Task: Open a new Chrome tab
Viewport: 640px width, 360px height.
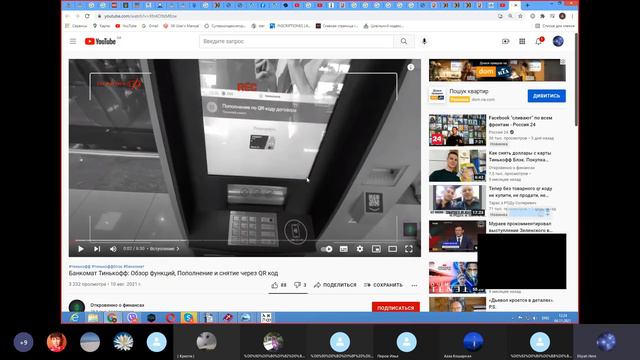Action: [x=527, y=5]
